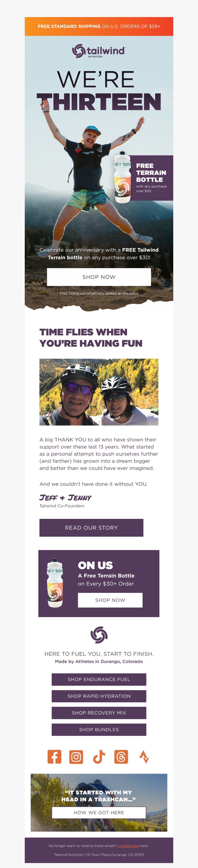Select SHOP BUNDLES
The width and height of the screenshot is (198, 868).
coord(99,729)
